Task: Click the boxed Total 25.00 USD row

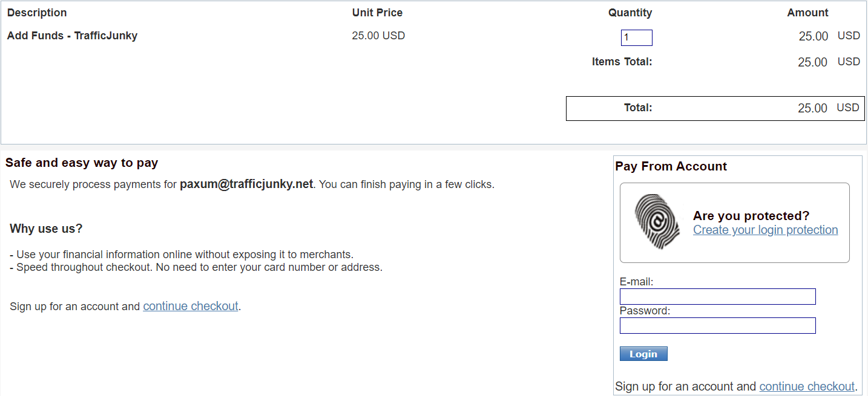Action: 715,108
